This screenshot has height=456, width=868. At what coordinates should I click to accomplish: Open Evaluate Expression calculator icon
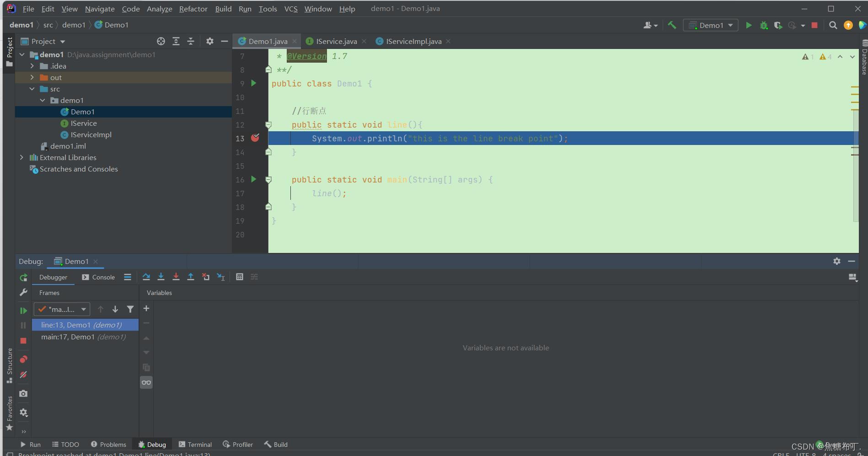tap(240, 277)
